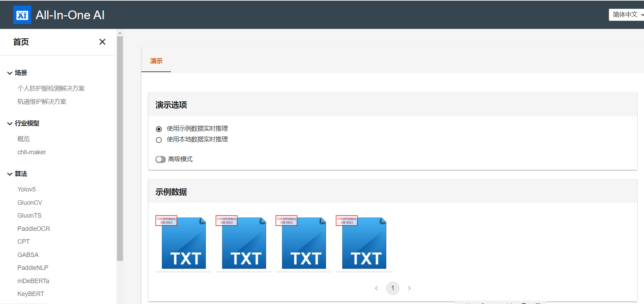Screen dimensions: 644x304
Task: Close the 首页 sidebar panel
Action: click(102, 42)
